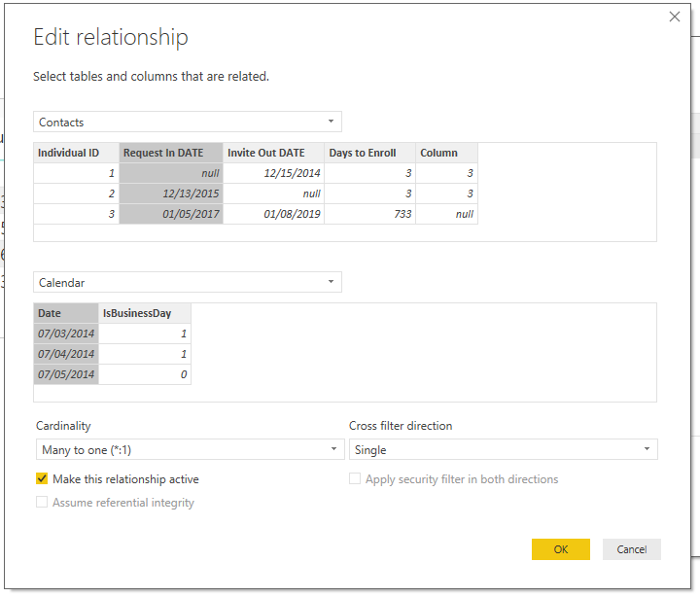Click the 07/03/2014 date cell
The width and height of the screenshot is (700, 597).
66,334
